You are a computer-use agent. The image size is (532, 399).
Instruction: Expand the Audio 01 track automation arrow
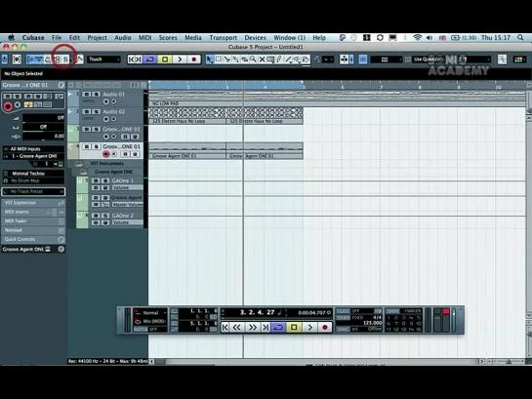click(70, 95)
